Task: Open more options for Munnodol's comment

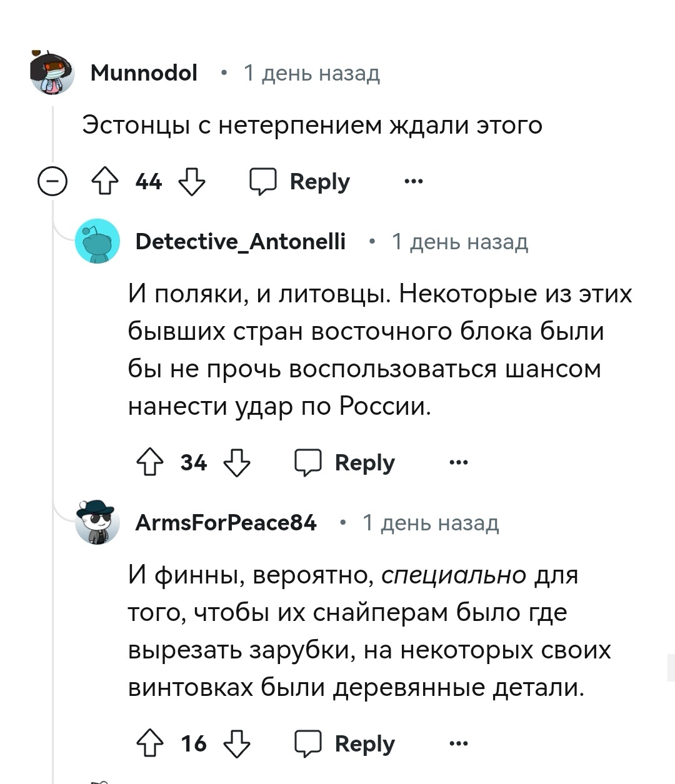Action: coord(413,182)
